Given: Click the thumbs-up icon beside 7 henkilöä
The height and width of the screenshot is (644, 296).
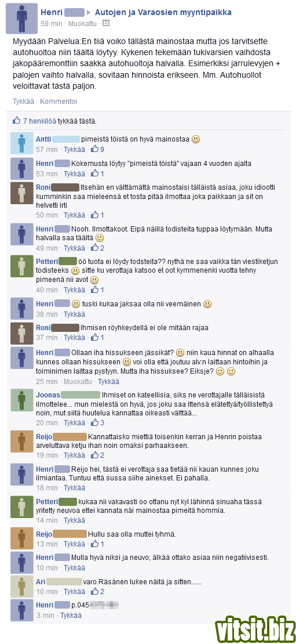Looking at the screenshot, I should pyautogui.click(x=17, y=121).
